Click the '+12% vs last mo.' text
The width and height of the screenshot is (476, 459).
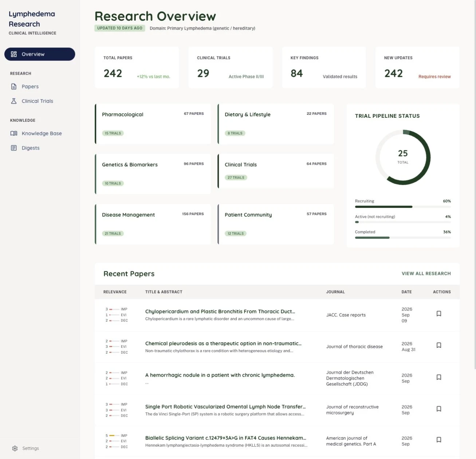(x=153, y=77)
